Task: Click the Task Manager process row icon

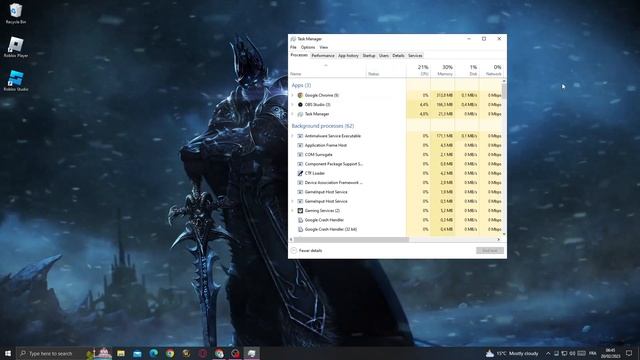Action: pos(300,114)
